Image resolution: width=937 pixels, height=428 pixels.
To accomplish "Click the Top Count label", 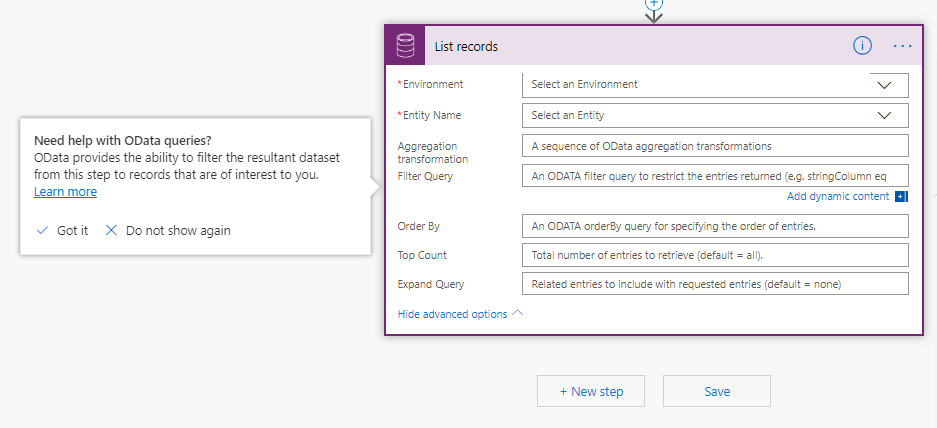I will (422, 255).
